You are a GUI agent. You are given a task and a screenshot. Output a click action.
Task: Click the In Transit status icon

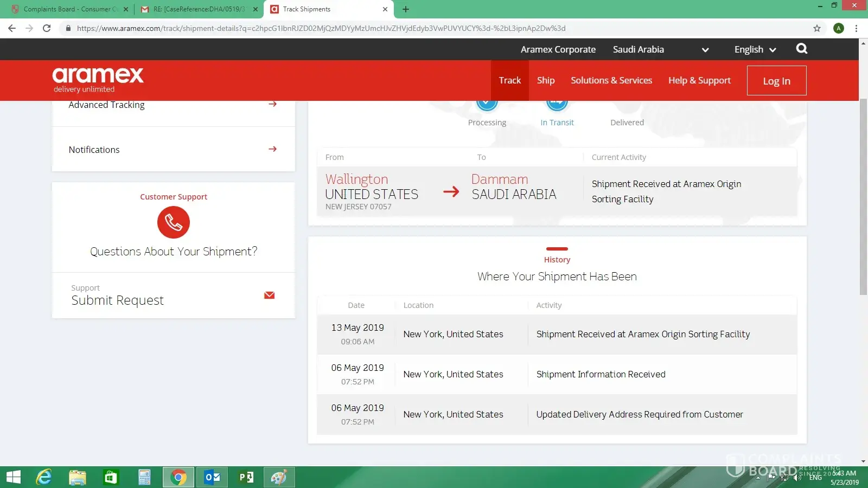[557, 104]
